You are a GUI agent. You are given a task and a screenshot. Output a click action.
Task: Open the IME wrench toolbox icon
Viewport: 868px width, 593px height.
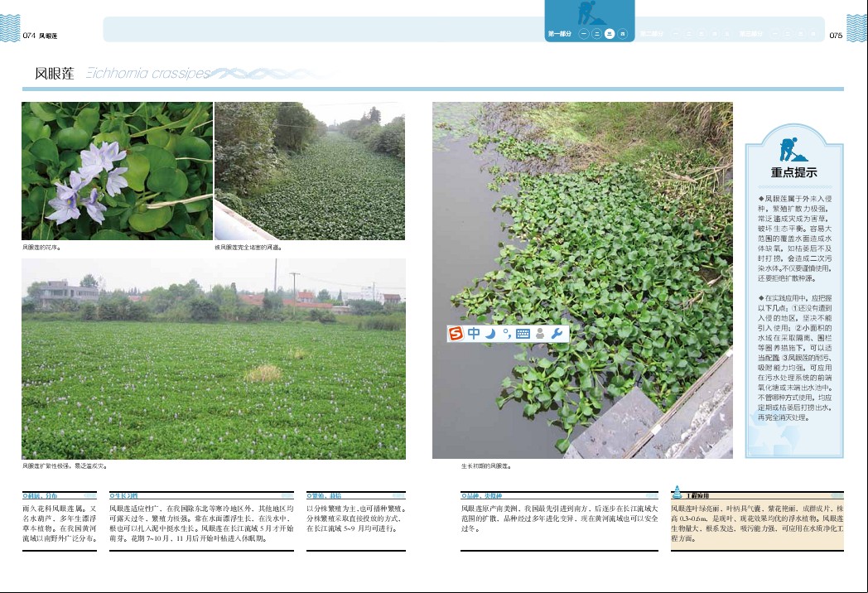pyautogui.click(x=557, y=333)
